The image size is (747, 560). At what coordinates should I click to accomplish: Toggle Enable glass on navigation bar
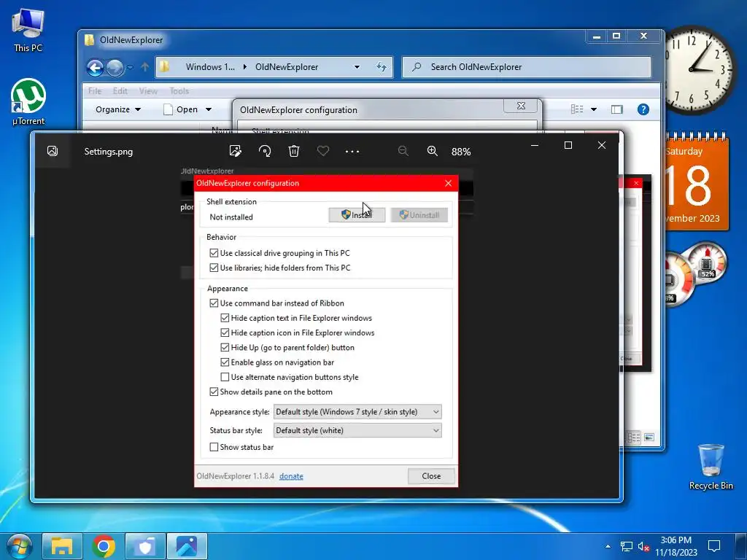225,362
